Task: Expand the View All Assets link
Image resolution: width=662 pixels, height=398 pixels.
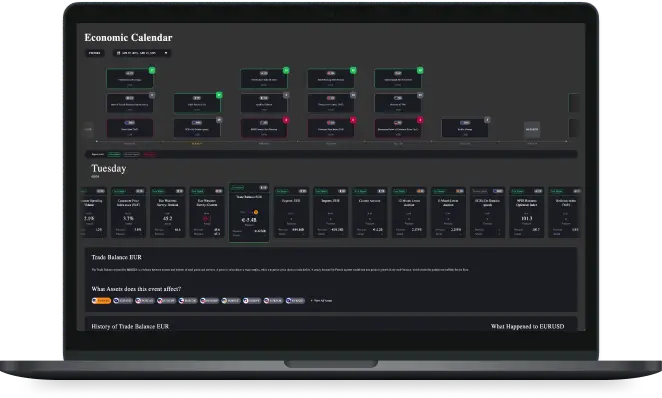Action: point(321,301)
